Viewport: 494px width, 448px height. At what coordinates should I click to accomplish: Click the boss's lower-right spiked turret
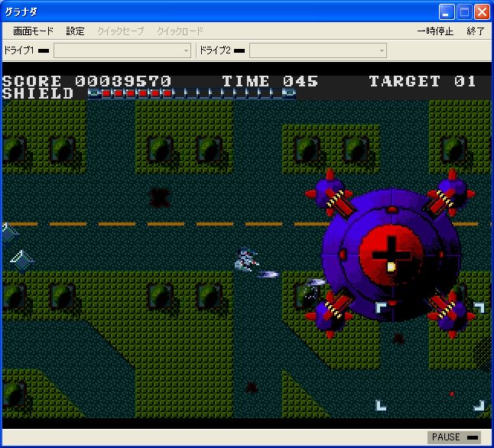(x=452, y=315)
